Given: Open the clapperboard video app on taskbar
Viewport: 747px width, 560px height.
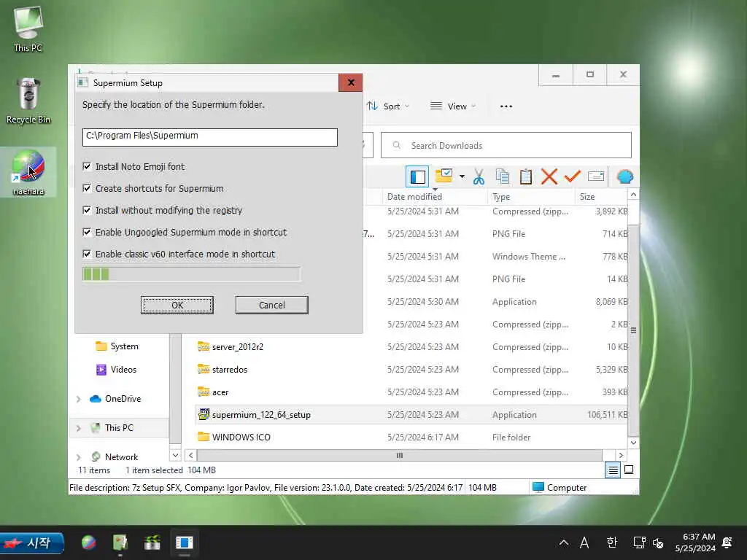Looking at the screenshot, I should point(152,542).
